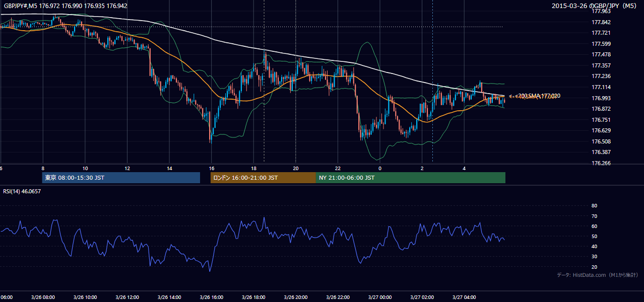Click price scale value 177.478
Viewport: 644px width, 302px height.
click(601, 54)
